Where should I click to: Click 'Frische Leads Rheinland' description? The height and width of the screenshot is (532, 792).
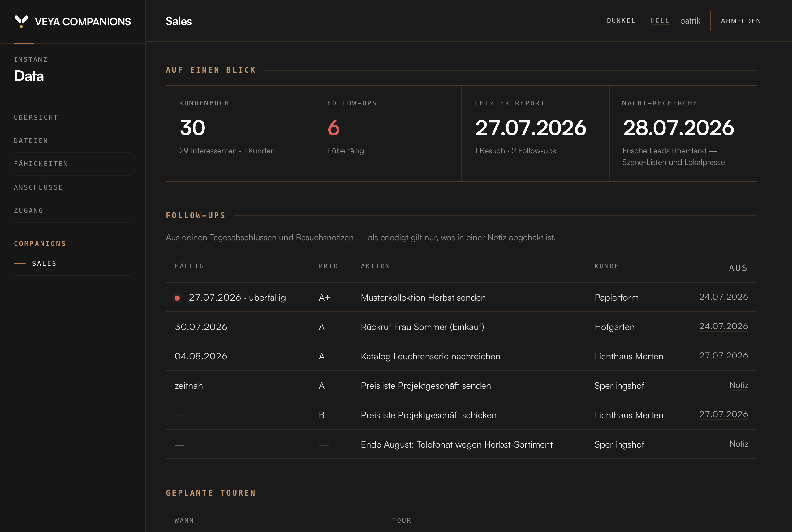point(673,157)
